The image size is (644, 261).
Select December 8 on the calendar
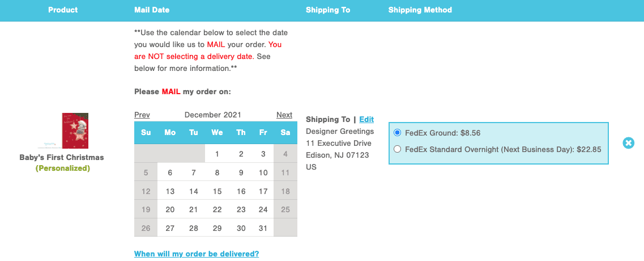217,173
